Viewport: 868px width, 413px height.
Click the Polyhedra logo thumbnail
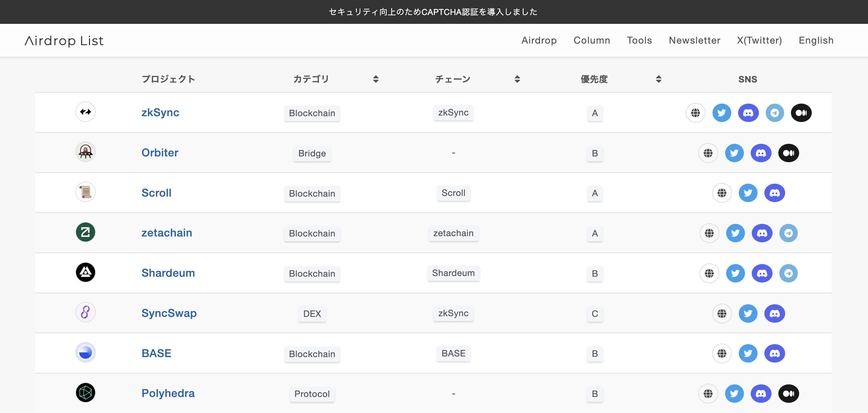coord(85,393)
